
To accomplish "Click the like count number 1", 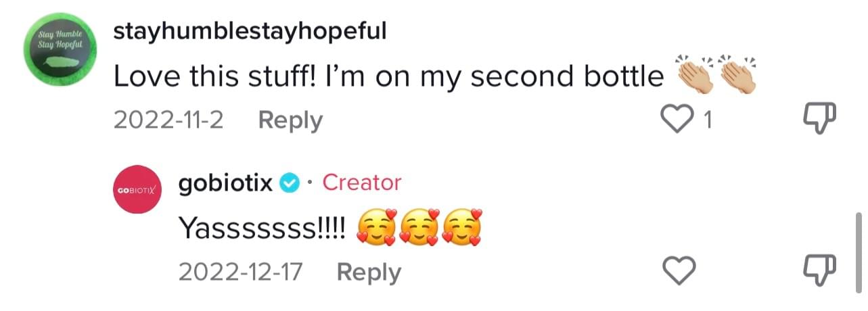I will pos(708,120).
